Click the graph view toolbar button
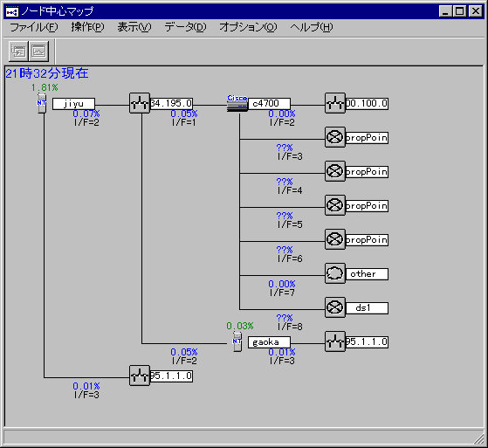The height and width of the screenshot is (448, 488). (x=39, y=51)
